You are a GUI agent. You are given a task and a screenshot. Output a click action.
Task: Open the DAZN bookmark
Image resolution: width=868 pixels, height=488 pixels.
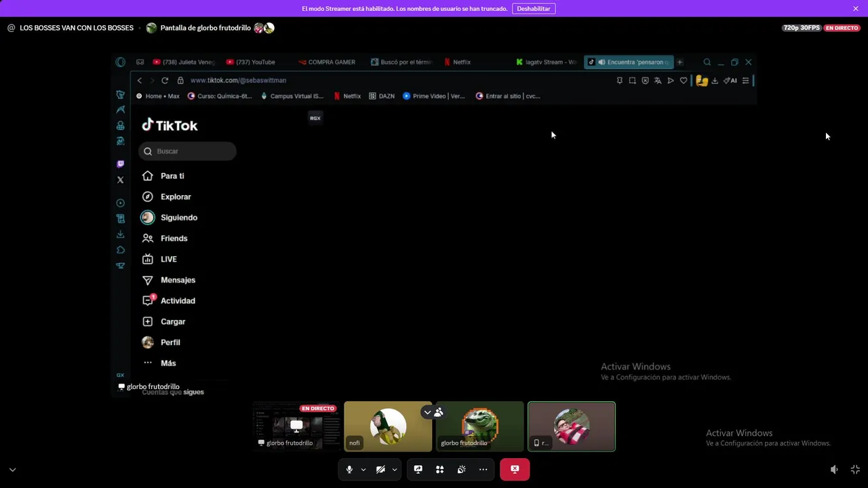click(x=382, y=96)
